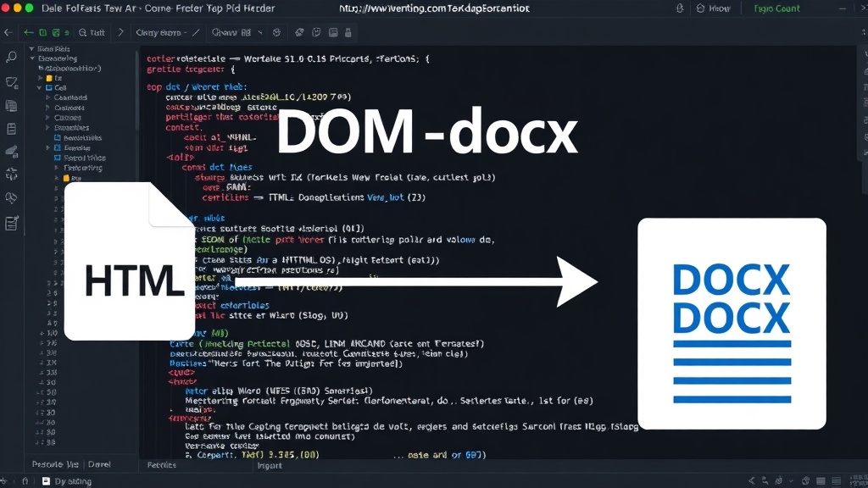
Task: Open the "Ingort" bottom panel tab
Action: (270, 466)
